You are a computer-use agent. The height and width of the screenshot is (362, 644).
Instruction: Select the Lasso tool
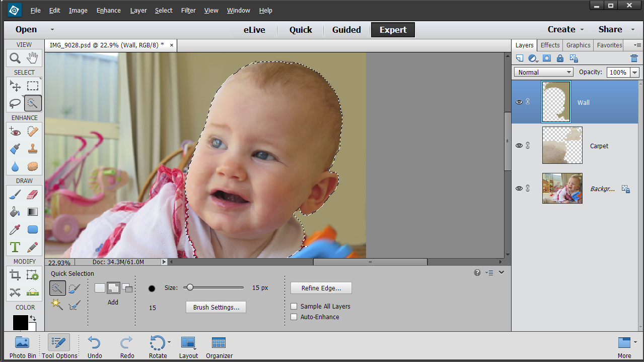[x=15, y=103]
